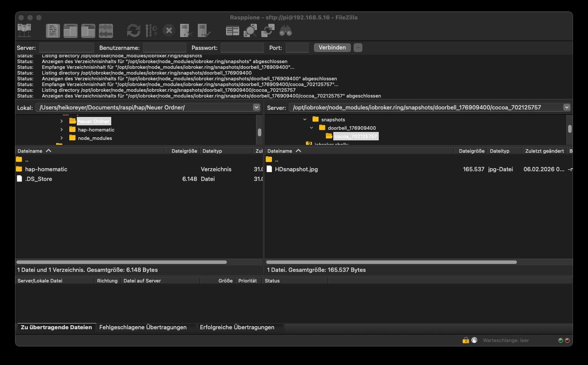Click the Verbinden button
588x365 pixels.
point(332,48)
